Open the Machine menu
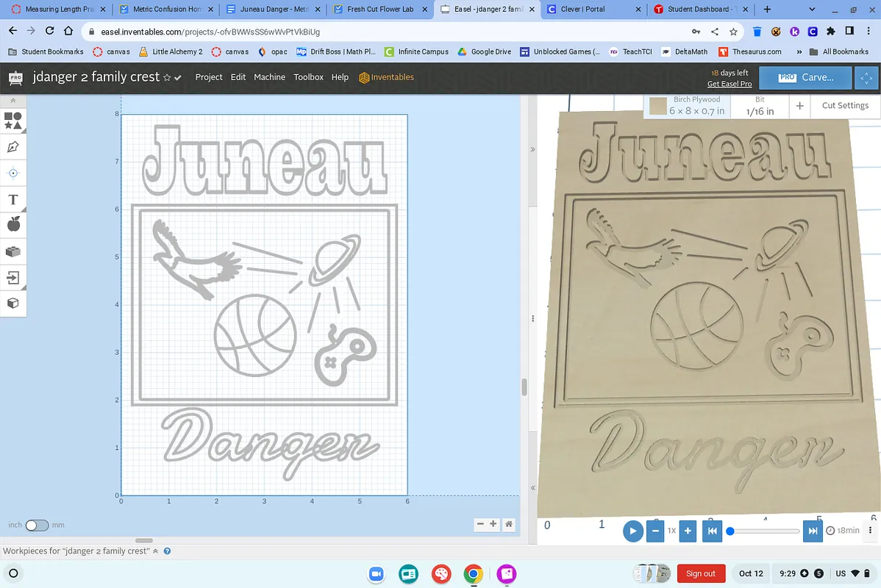Screen dimensions: 881x588 point(269,77)
